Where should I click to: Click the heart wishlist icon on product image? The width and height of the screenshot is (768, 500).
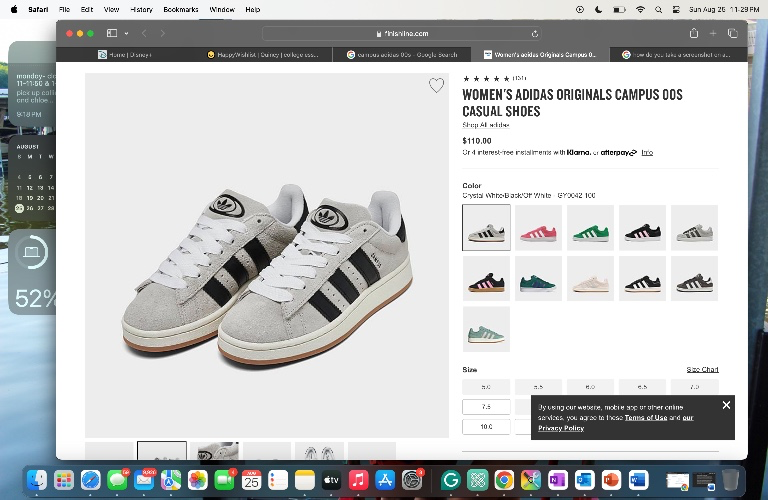click(x=436, y=85)
